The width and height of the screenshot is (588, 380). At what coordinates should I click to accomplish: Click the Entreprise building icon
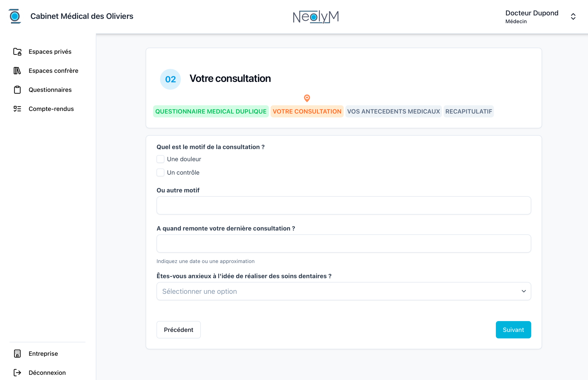click(x=17, y=354)
